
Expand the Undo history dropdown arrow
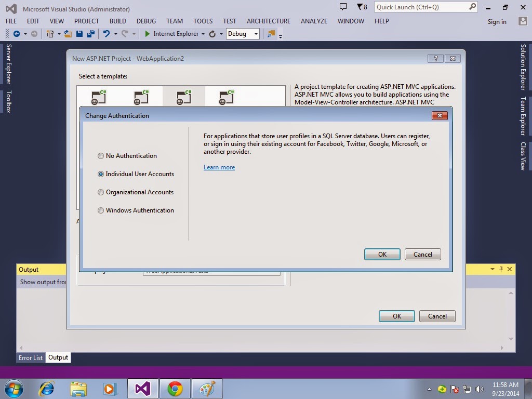[116, 34]
